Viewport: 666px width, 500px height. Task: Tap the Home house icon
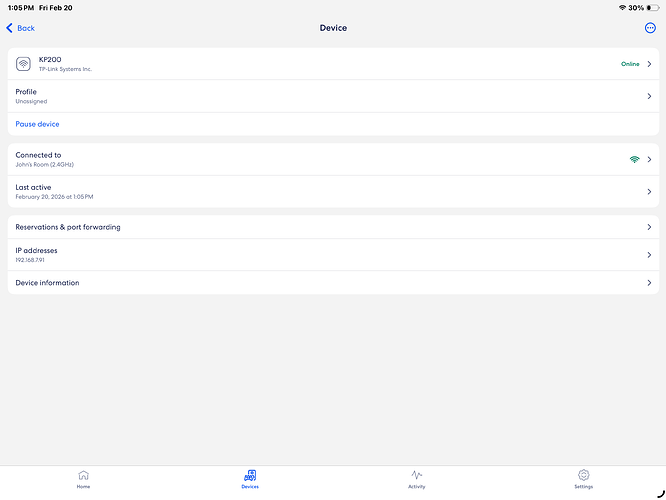[84, 475]
